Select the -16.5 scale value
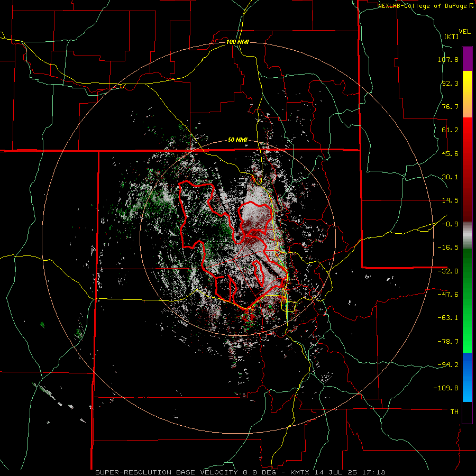The image size is (476, 476). pyautogui.click(x=448, y=248)
